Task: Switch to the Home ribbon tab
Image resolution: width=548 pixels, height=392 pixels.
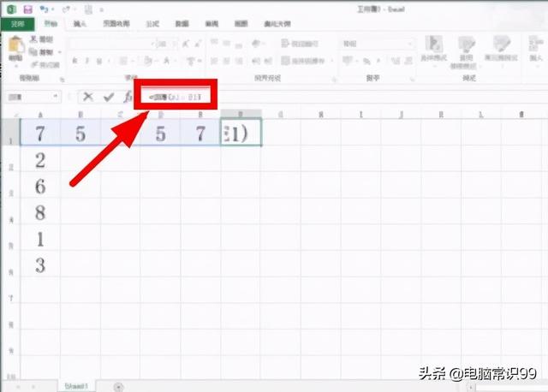Action: tap(51, 24)
